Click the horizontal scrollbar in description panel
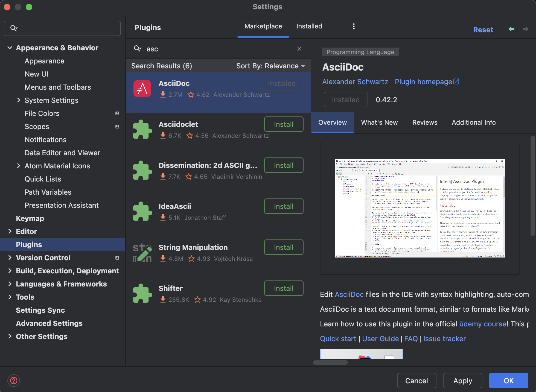The width and height of the screenshot is (536, 392). (330, 362)
